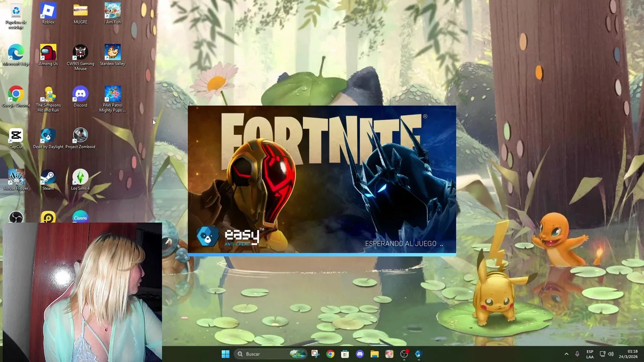The width and height of the screenshot is (644, 362).
Task: Launch the I Am Fish desktop shortcut
Action: (x=113, y=14)
